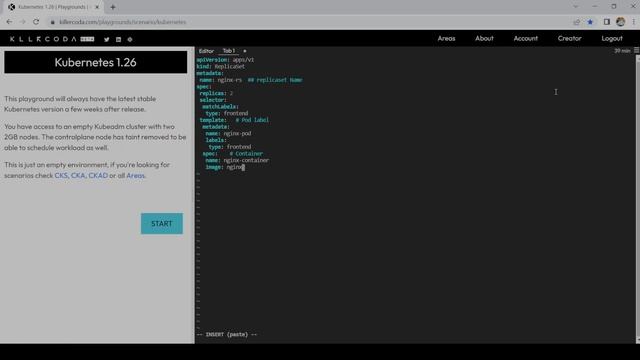
Task: Click the 'image: nginx' line
Action: [x=225, y=167]
